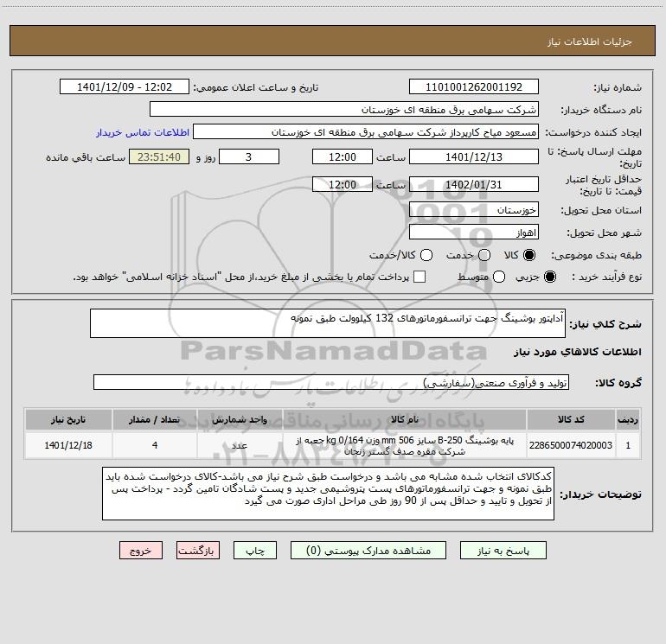Screen dimensions: 666x644
Task: Select the خدمت radio button
Action: (484, 255)
